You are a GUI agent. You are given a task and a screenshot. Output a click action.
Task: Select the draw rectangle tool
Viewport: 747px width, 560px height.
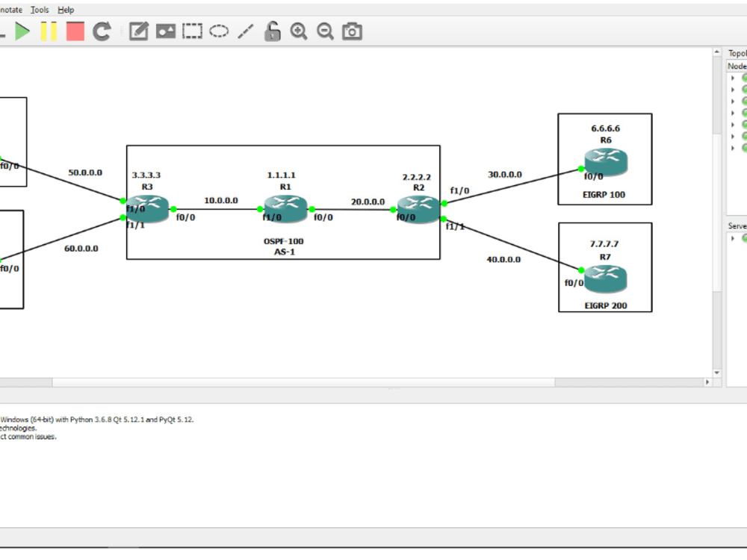pyautogui.click(x=192, y=31)
